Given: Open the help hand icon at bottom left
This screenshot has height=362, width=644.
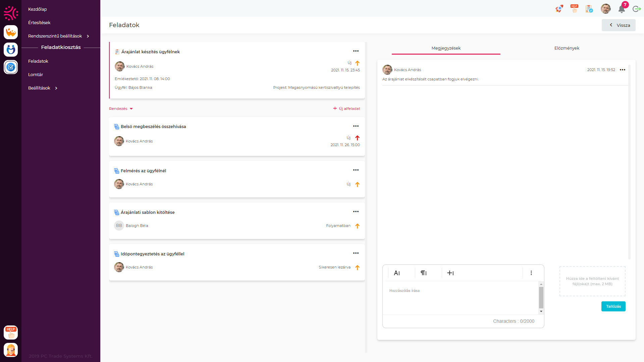Looking at the screenshot, I should [x=11, y=333].
